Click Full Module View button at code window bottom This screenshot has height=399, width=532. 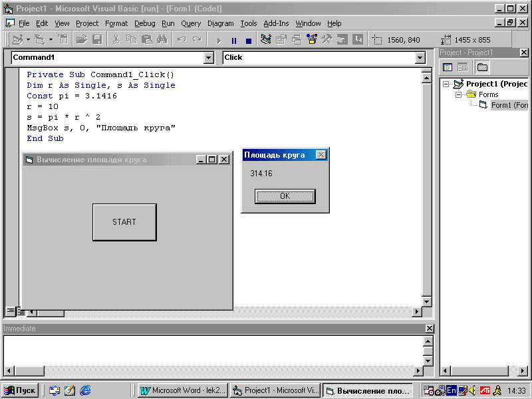(x=21, y=312)
